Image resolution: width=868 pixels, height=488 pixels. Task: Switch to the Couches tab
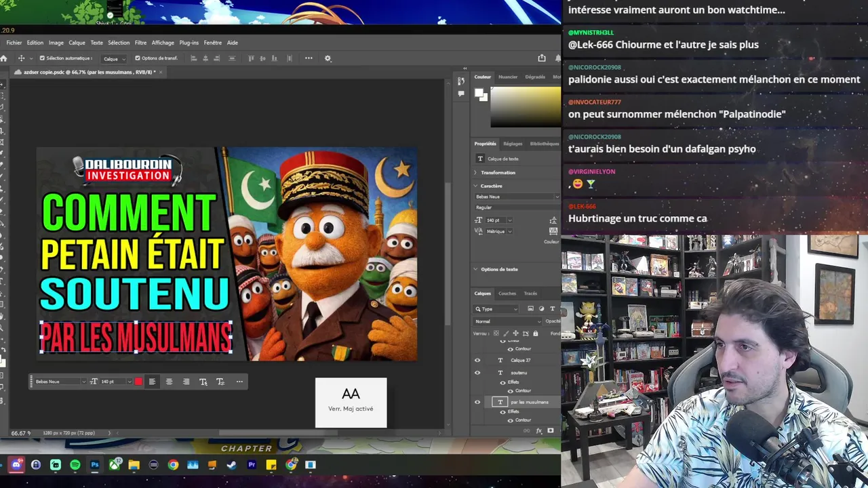click(507, 293)
